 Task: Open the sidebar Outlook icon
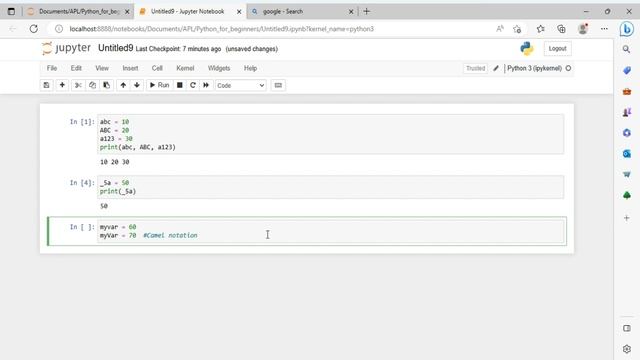[x=627, y=153]
